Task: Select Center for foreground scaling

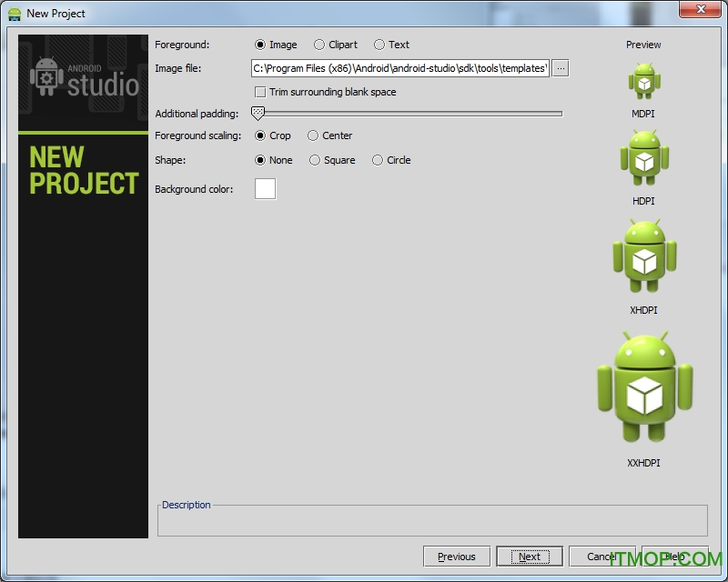Action: tap(313, 135)
